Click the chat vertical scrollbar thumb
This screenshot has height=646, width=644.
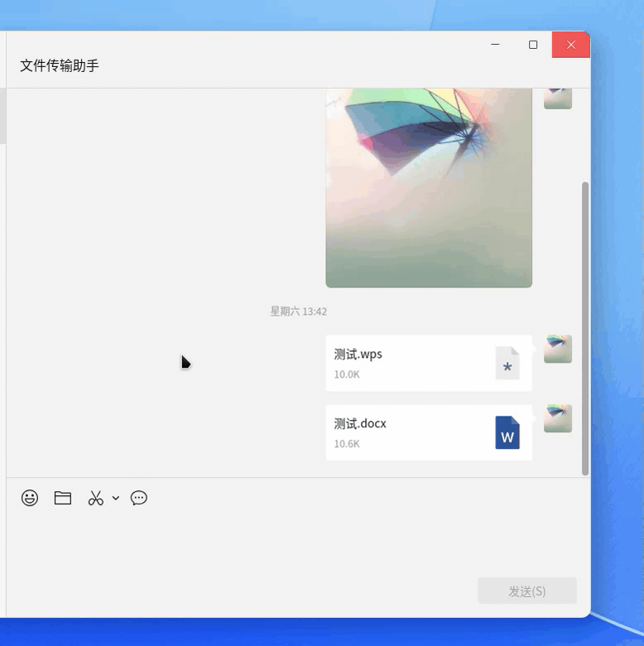(584, 328)
